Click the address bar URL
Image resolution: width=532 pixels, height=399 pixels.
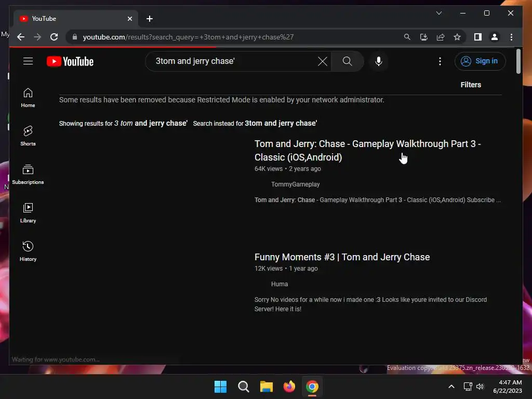point(188,37)
